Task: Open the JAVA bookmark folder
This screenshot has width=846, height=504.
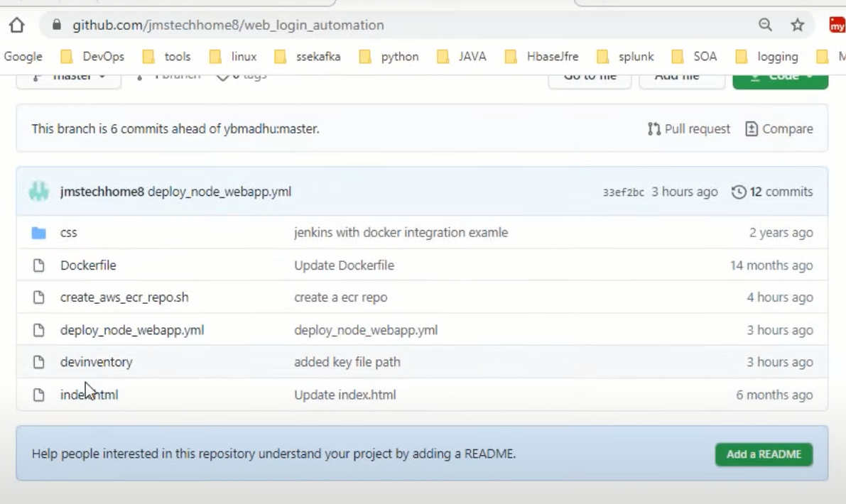Action: tap(462, 57)
